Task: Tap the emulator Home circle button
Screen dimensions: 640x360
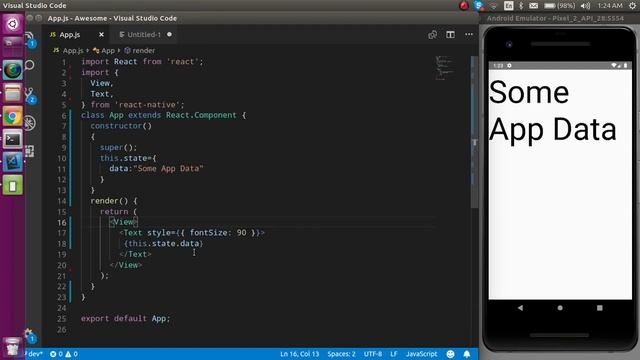Action: click(x=560, y=308)
